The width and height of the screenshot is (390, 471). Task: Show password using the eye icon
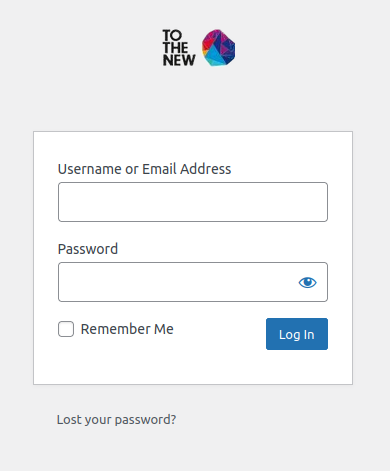(x=307, y=282)
